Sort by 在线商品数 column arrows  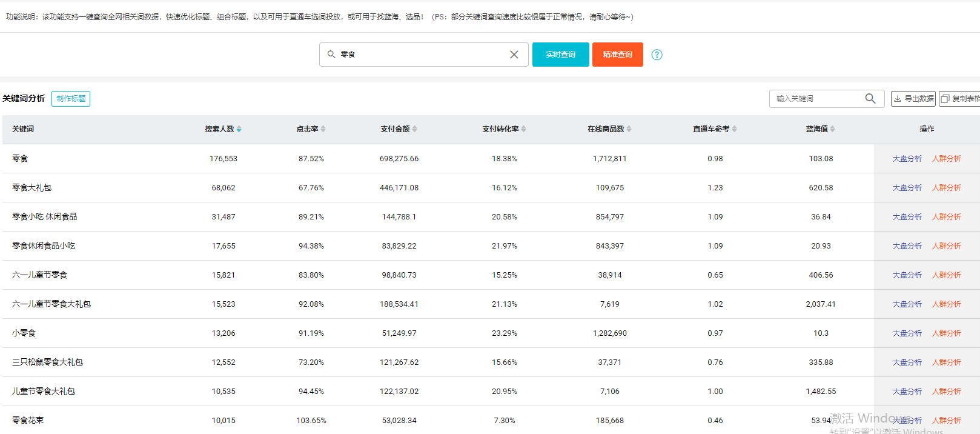click(629, 129)
